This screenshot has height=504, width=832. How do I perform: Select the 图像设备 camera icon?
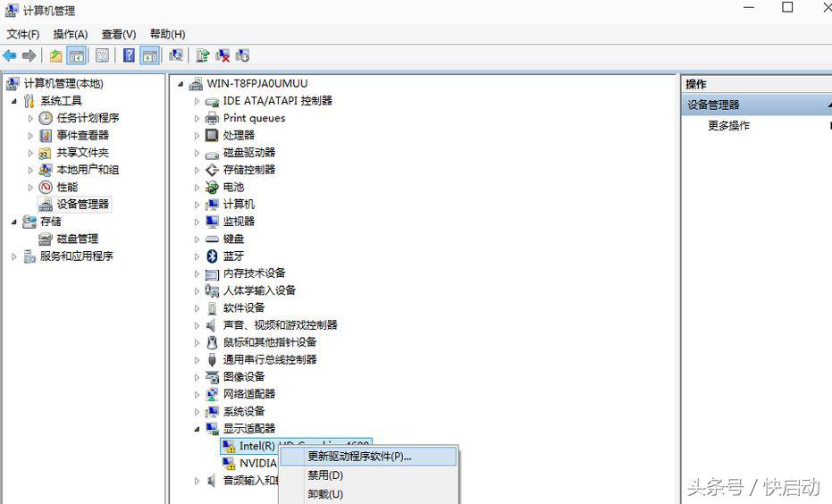point(213,377)
